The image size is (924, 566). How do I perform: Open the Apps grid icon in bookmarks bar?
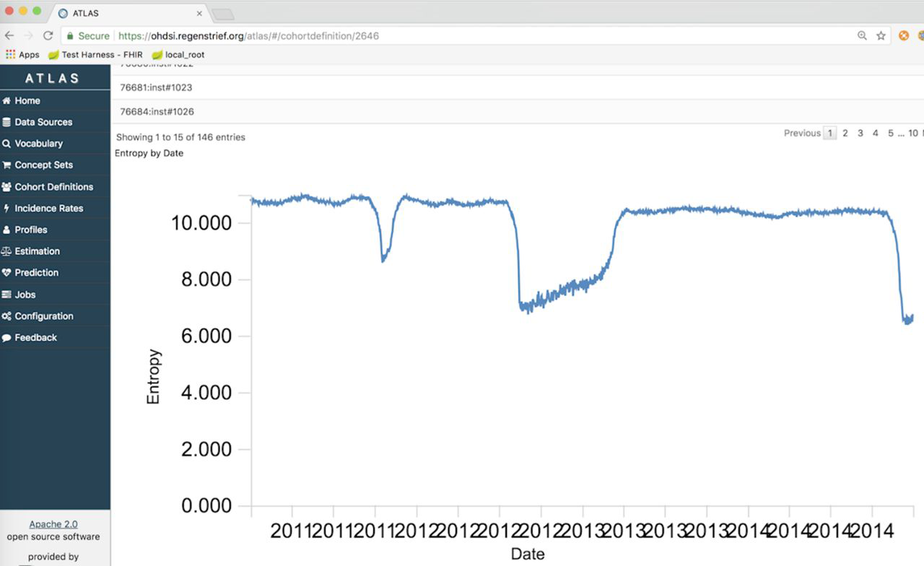tap(10, 54)
